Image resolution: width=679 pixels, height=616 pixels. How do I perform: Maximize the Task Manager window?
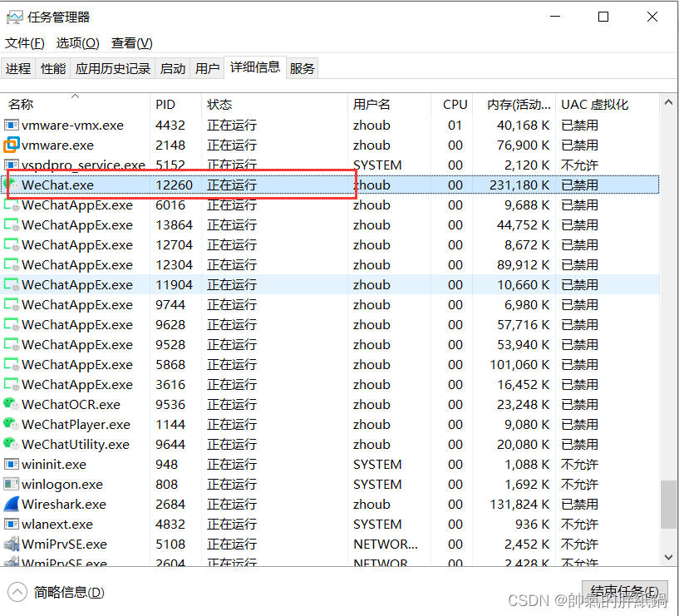tap(603, 17)
